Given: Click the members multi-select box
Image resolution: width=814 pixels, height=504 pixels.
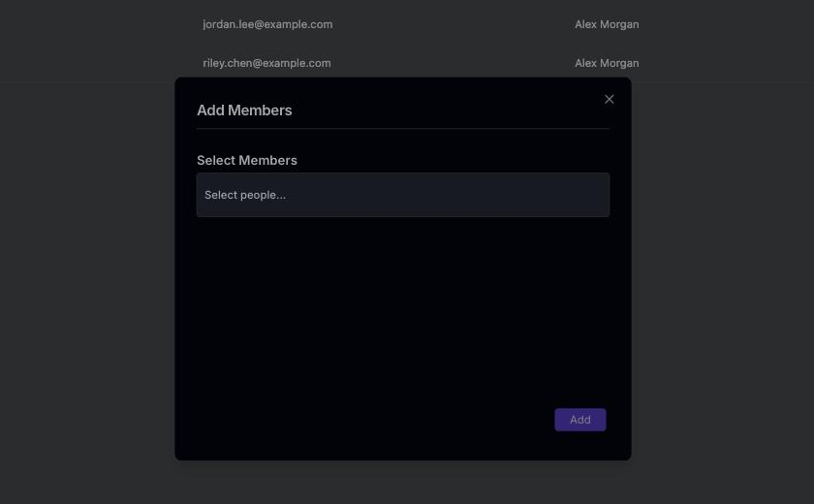Looking at the screenshot, I should 403,195.
